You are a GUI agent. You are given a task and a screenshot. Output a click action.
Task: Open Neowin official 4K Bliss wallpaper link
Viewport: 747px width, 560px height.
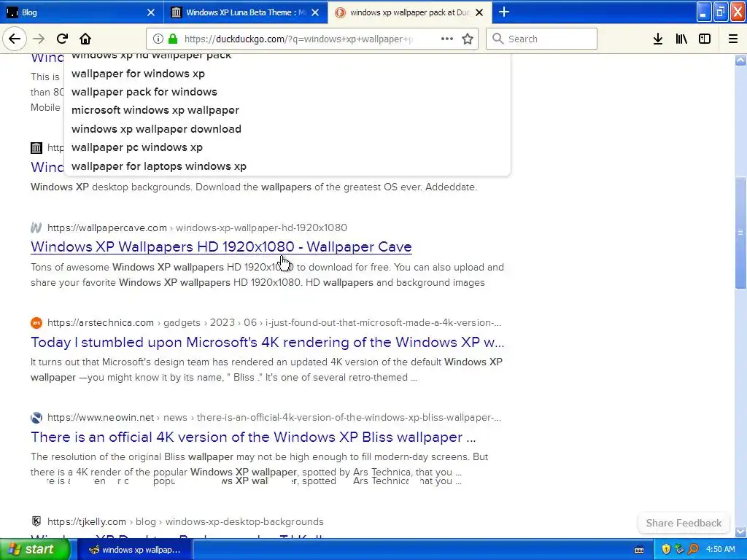point(253,437)
